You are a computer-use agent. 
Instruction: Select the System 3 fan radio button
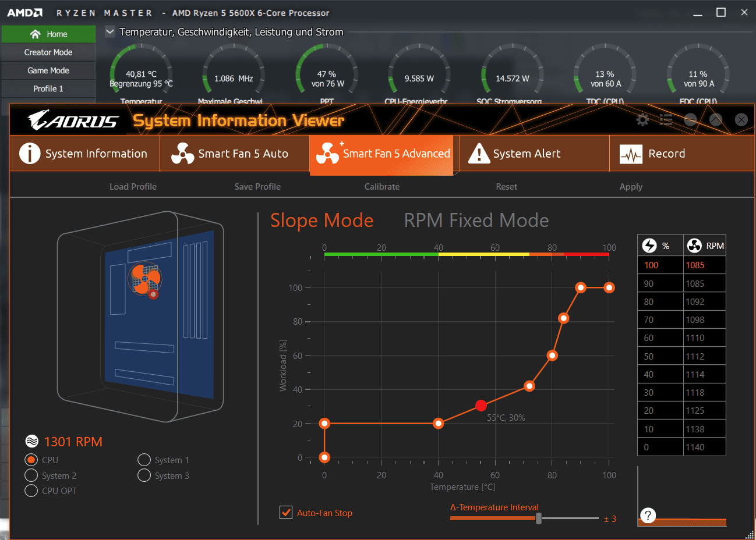pyautogui.click(x=144, y=475)
